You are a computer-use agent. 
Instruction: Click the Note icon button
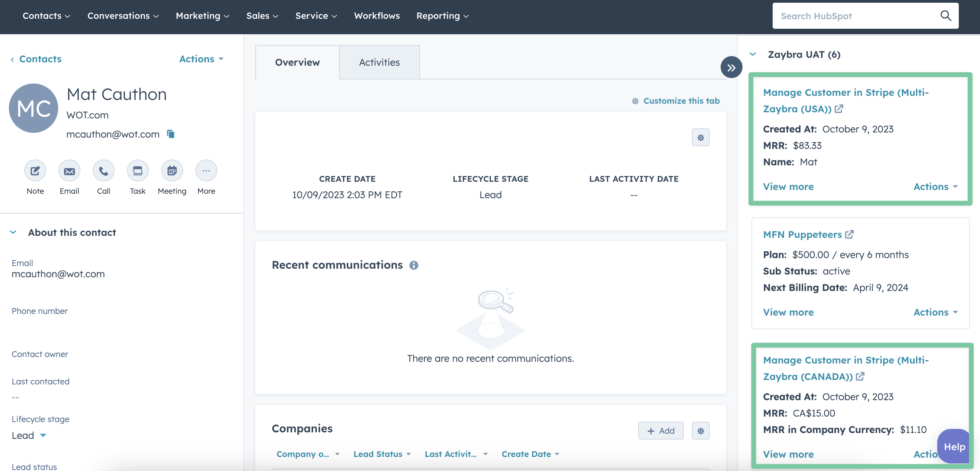tap(35, 171)
